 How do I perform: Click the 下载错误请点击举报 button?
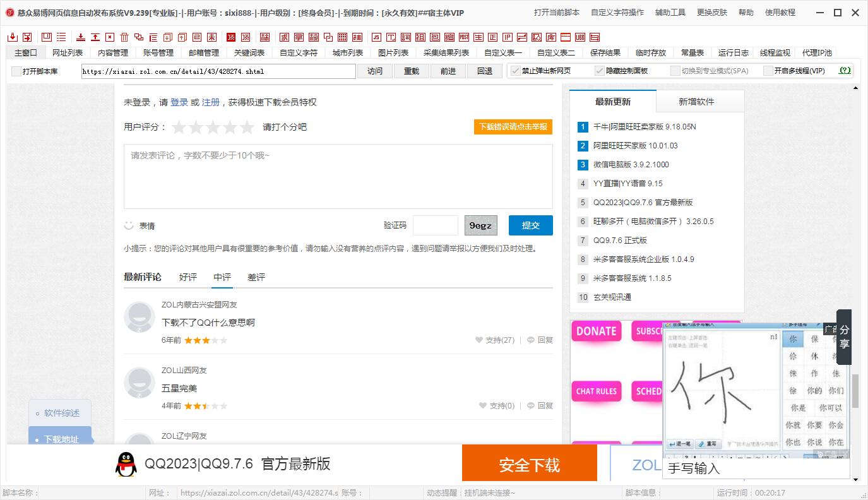513,126
